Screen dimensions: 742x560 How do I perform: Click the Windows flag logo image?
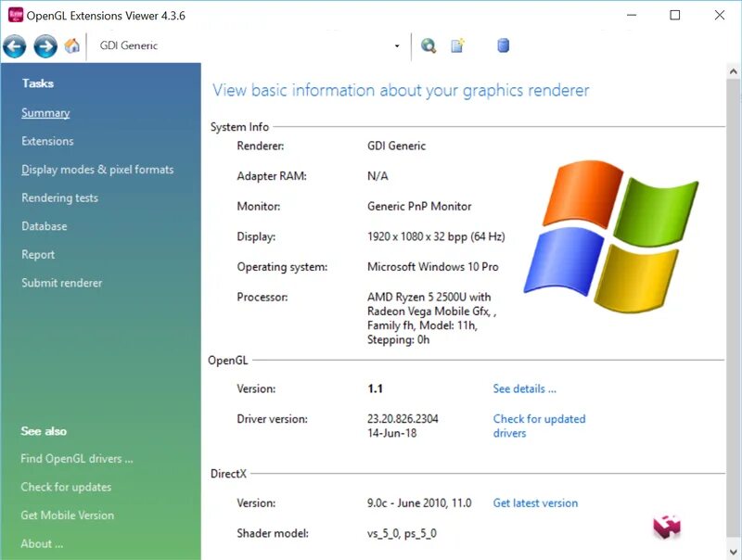pos(610,235)
